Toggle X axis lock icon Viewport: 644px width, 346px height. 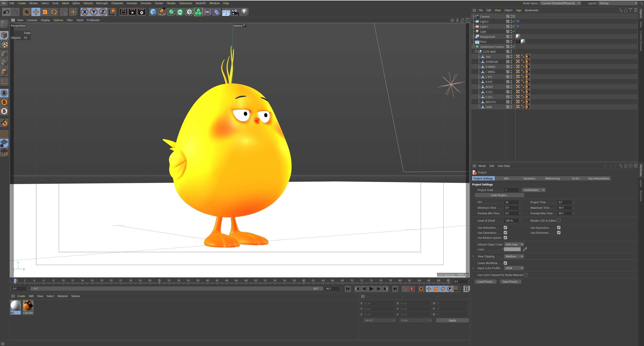[x=85, y=12]
